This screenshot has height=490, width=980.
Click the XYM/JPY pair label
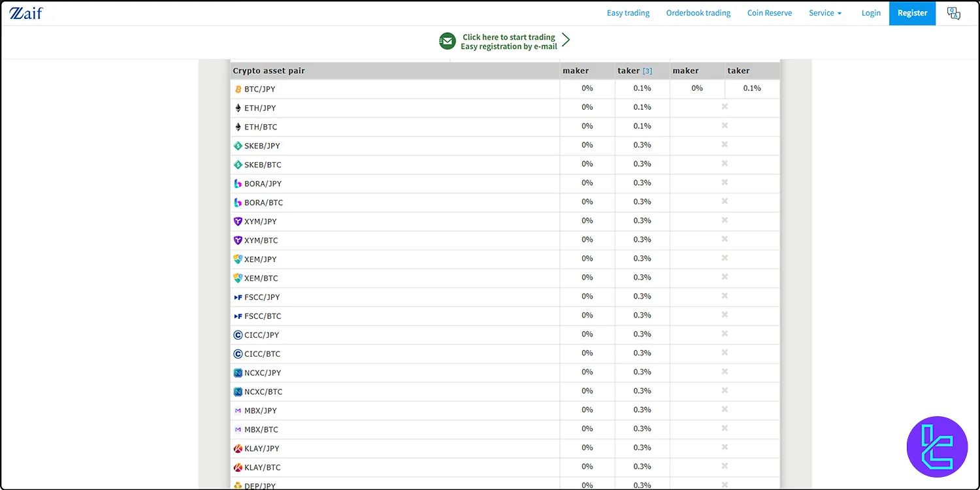(x=261, y=221)
